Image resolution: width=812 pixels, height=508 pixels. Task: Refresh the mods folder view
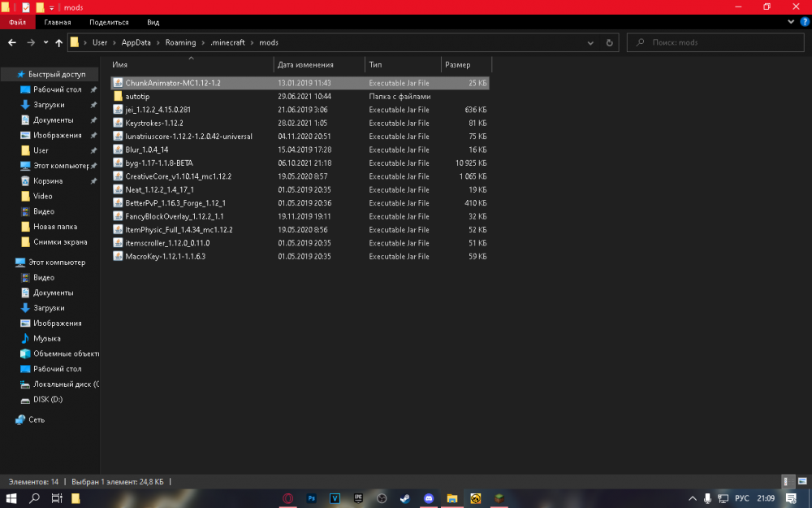click(x=610, y=42)
